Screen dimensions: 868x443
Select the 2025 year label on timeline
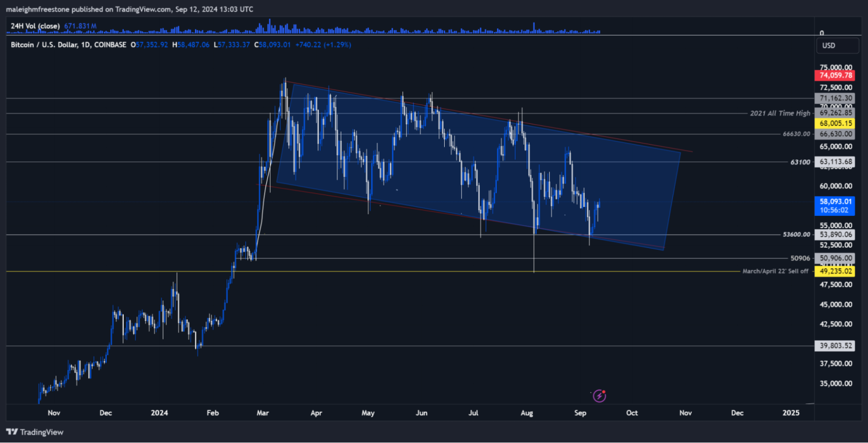point(791,413)
